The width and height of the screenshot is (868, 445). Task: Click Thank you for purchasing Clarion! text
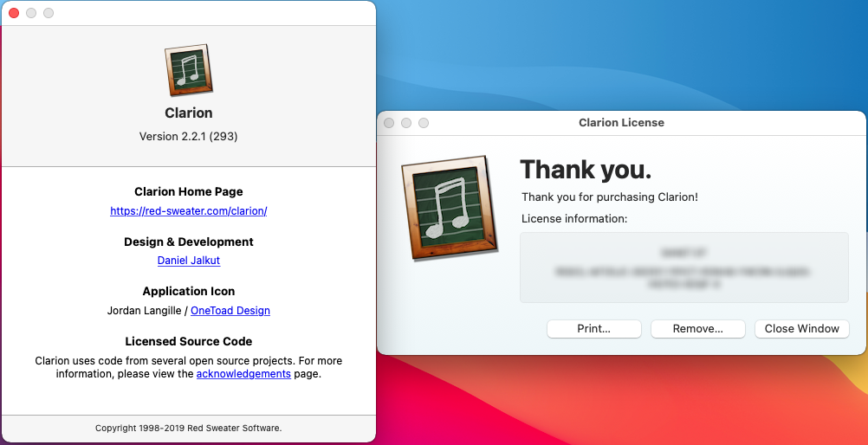click(x=610, y=197)
